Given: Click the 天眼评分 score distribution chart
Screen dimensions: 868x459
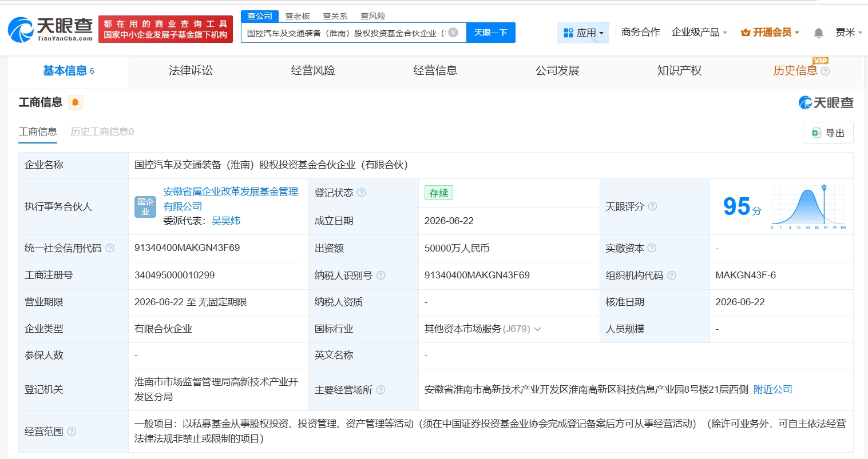Looking at the screenshot, I should coord(808,206).
